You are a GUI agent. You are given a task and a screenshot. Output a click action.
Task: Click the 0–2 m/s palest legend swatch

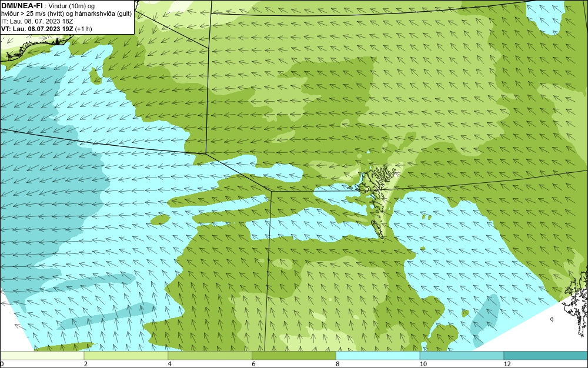(42, 356)
